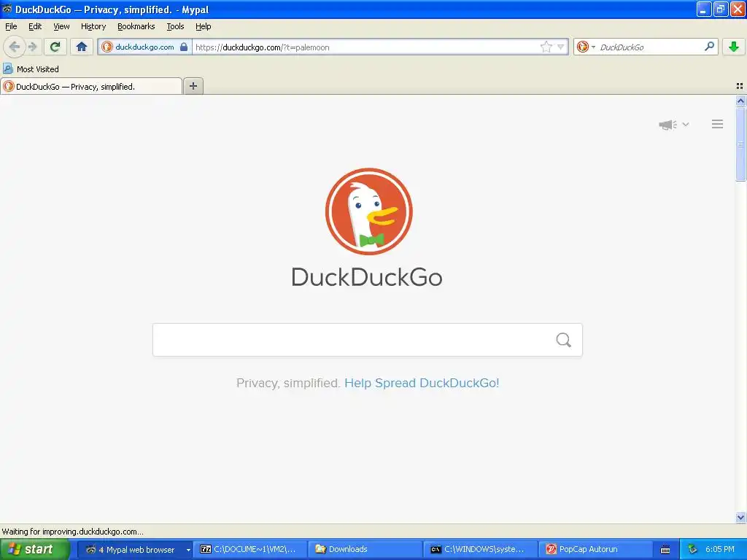The image size is (747, 560).
Task: Open the Windows start button
Action: click(x=35, y=550)
